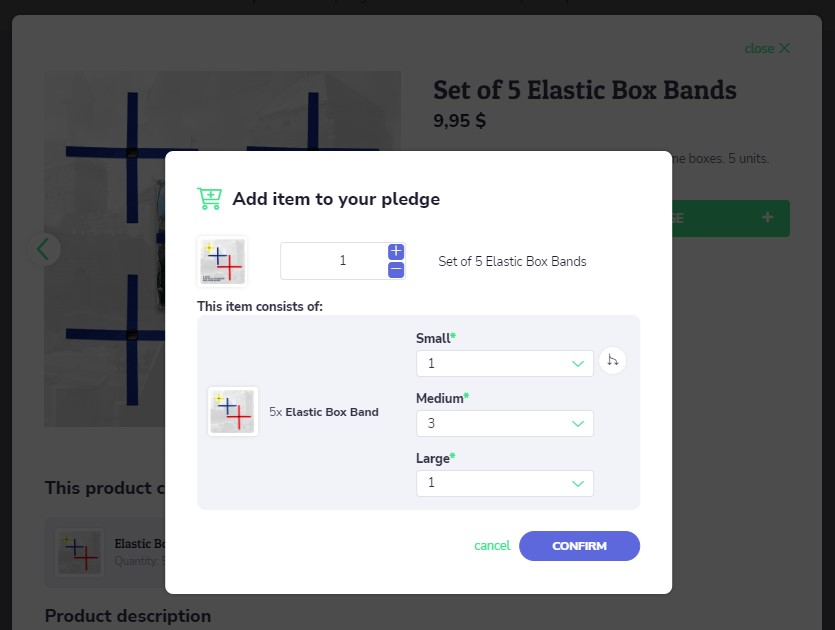Open the Medium size dropdown
Viewport: 835px width, 630px height.
pos(504,423)
